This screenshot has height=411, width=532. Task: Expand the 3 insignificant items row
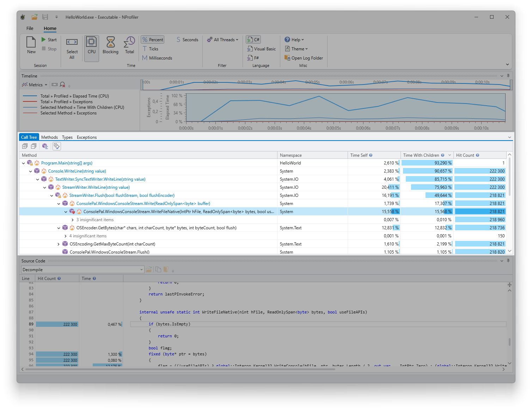click(73, 220)
